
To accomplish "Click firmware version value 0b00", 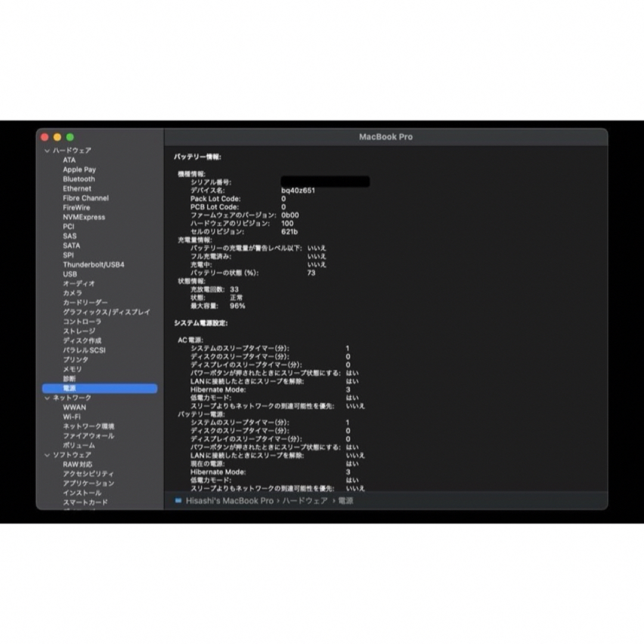I will click(290, 215).
